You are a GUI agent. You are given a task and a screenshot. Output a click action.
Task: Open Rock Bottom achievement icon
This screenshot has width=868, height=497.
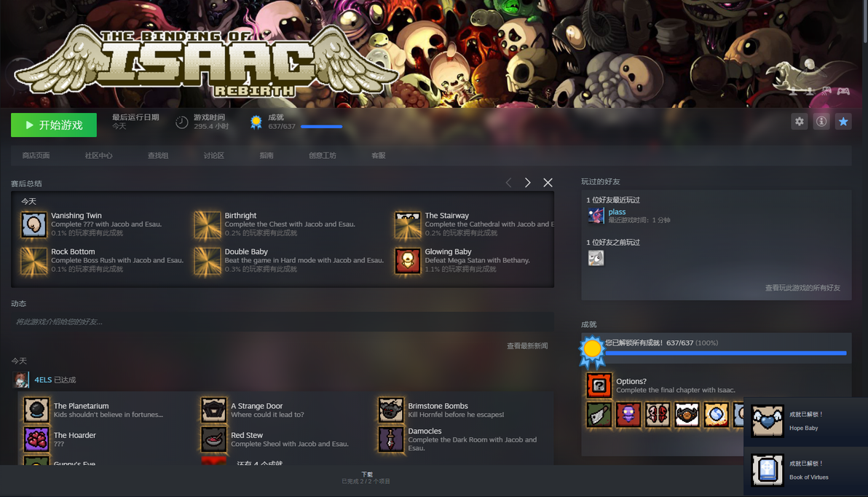[34, 261]
